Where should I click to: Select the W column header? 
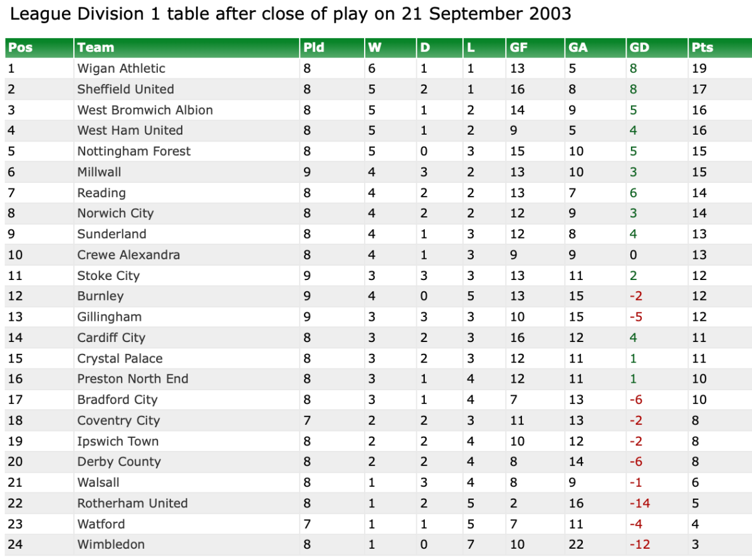click(x=375, y=48)
